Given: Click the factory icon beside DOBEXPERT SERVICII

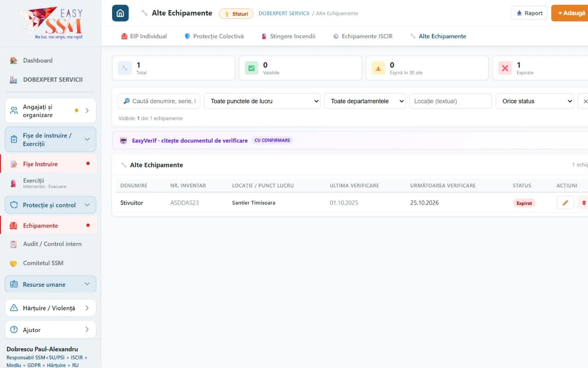Looking at the screenshot, I should [14, 80].
